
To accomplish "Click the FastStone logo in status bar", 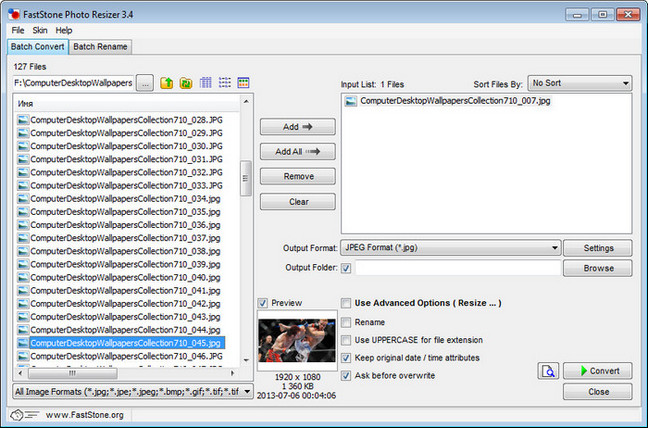I will point(24,414).
